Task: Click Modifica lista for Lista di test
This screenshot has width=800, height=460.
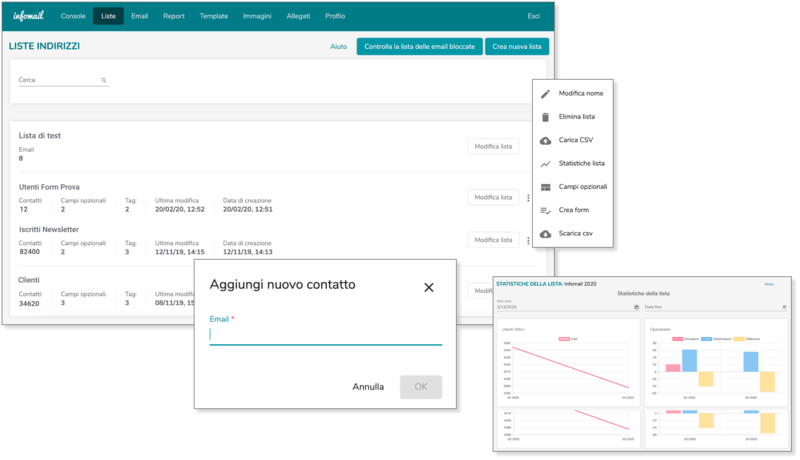Action: [493, 146]
